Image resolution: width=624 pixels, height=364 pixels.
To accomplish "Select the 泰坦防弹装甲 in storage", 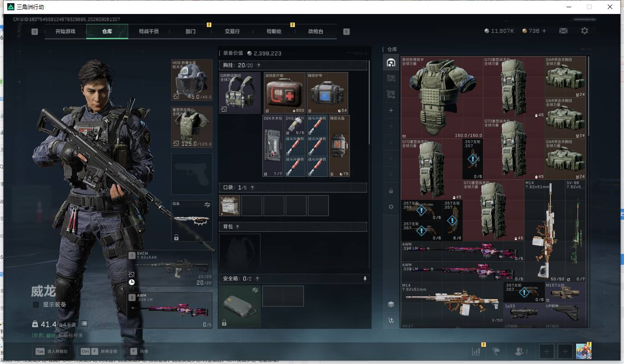I will (x=442, y=97).
